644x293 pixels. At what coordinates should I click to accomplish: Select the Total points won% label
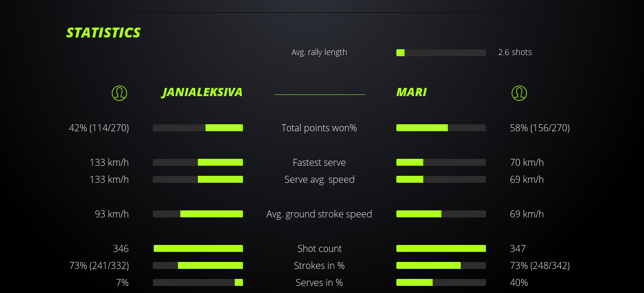point(319,128)
